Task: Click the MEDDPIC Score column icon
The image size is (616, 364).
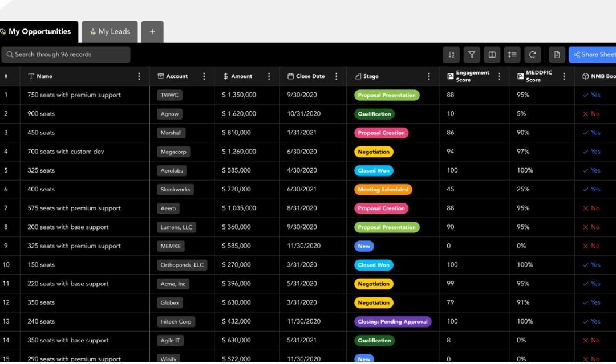Action: coord(520,76)
